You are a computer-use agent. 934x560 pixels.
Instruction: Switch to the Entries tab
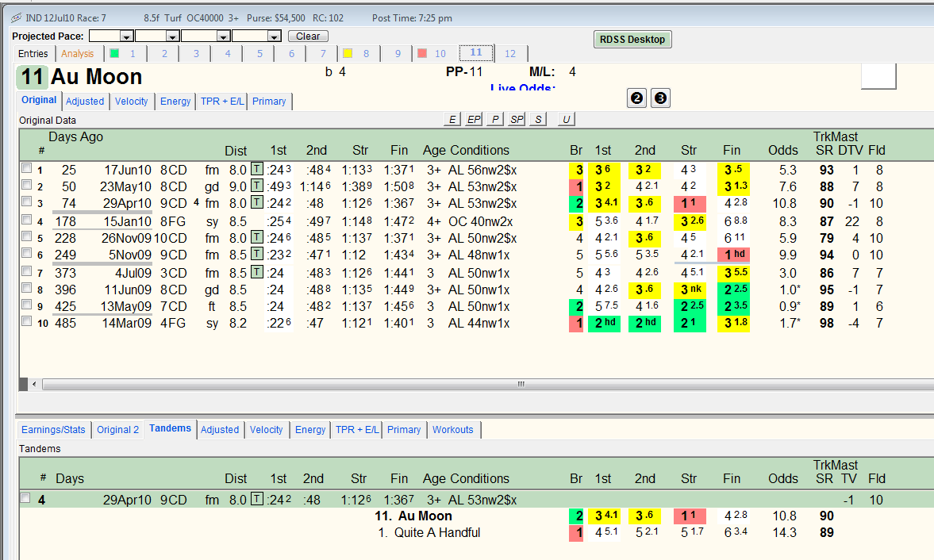point(33,54)
